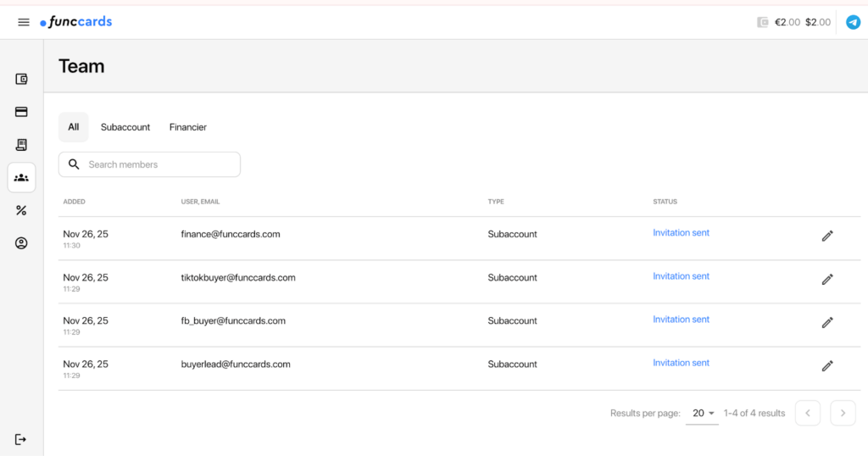The image size is (868, 456).
Task: Select the All tab
Action: click(x=74, y=127)
